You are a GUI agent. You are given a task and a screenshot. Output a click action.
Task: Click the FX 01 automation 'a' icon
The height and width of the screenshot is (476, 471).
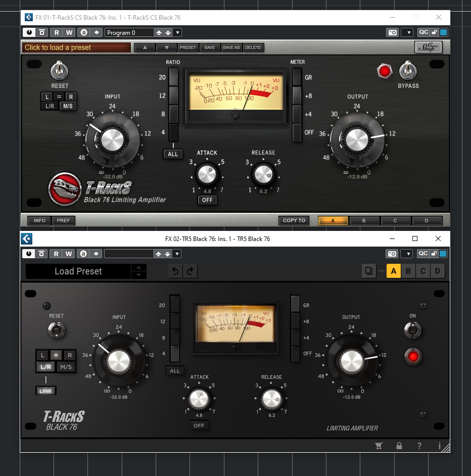(84, 32)
